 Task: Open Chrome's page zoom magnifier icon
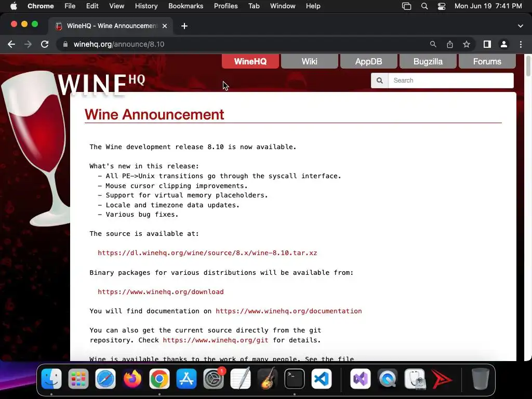(433, 44)
